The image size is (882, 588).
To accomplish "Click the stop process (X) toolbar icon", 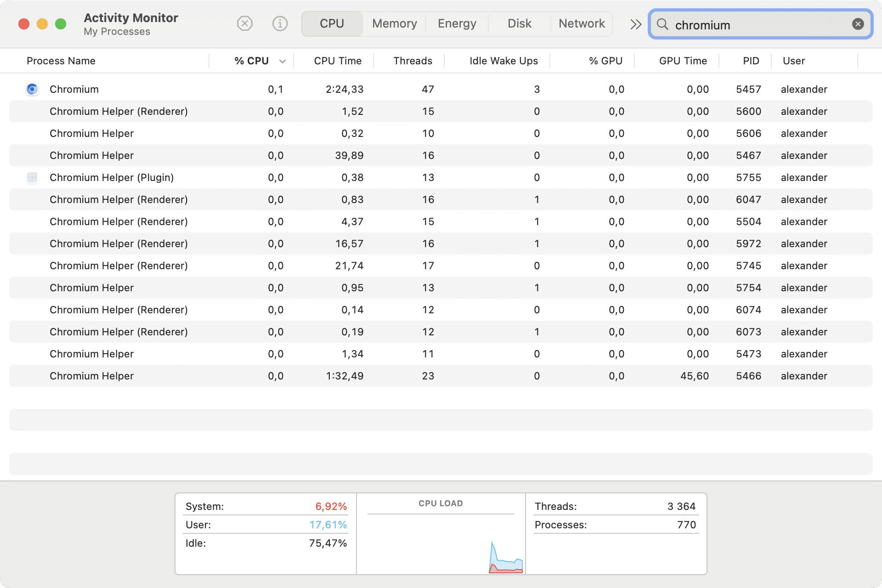I will click(x=245, y=23).
